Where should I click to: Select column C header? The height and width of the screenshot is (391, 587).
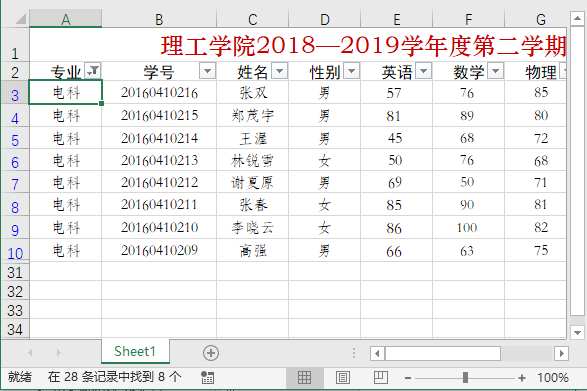253,19
